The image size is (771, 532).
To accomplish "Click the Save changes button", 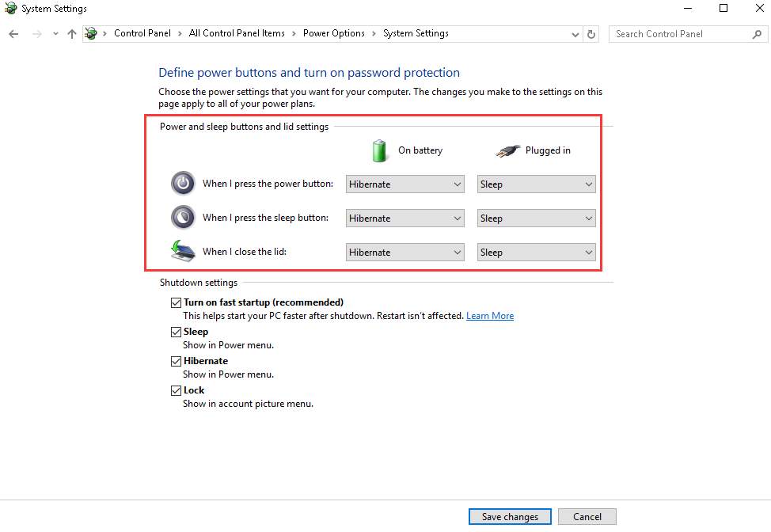I will pos(509,516).
